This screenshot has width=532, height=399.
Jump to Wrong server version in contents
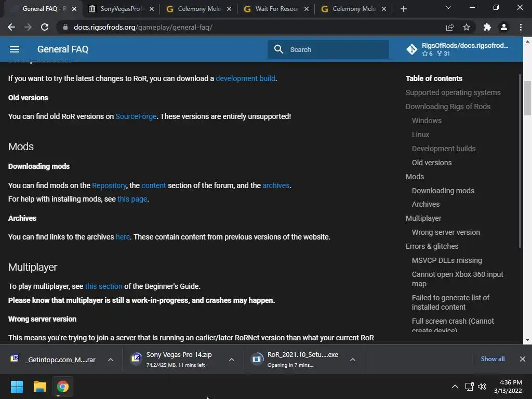click(x=446, y=232)
